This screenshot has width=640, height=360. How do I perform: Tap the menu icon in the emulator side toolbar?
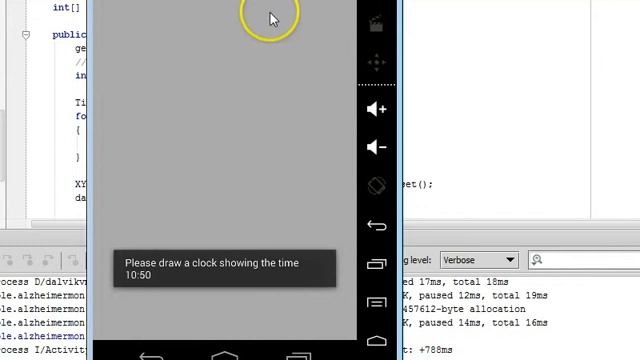(x=376, y=302)
